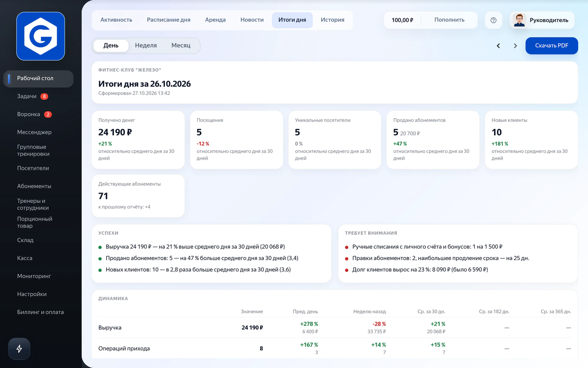
Task: Open Порционный товар in the sidebar
Action: click(x=38, y=222)
